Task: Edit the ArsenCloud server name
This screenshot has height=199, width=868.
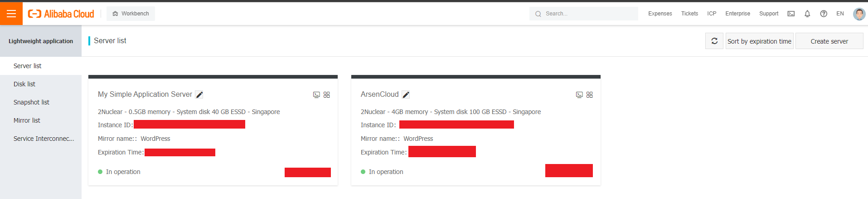Action: point(406,95)
